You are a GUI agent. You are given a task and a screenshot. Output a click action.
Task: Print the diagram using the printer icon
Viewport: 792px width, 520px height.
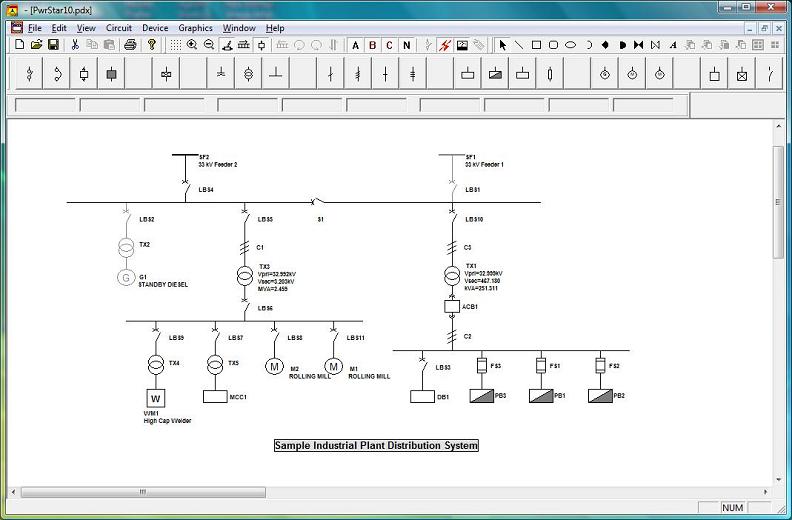pyautogui.click(x=130, y=45)
